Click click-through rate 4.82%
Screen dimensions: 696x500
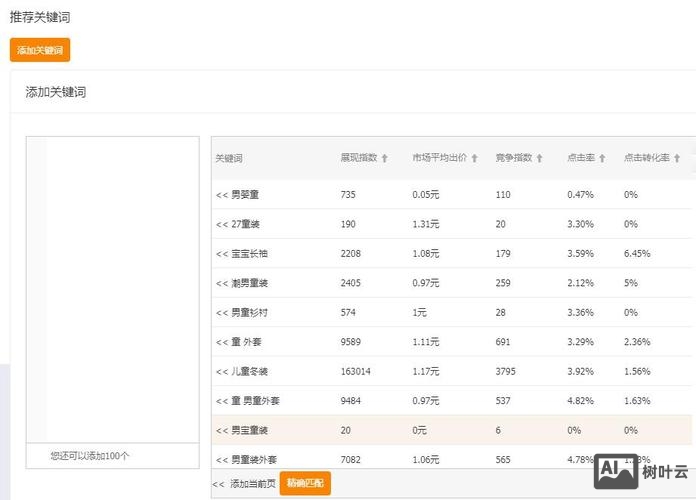[581, 401]
